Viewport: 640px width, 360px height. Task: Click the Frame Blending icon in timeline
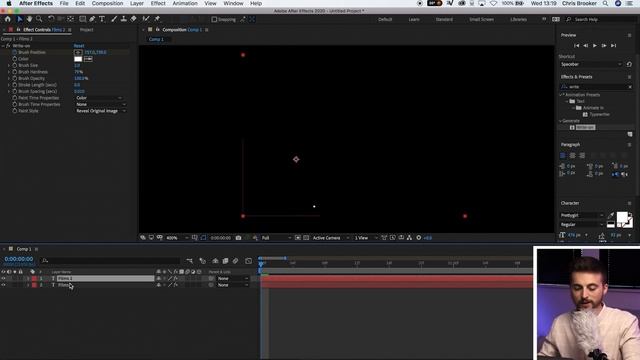225,261
